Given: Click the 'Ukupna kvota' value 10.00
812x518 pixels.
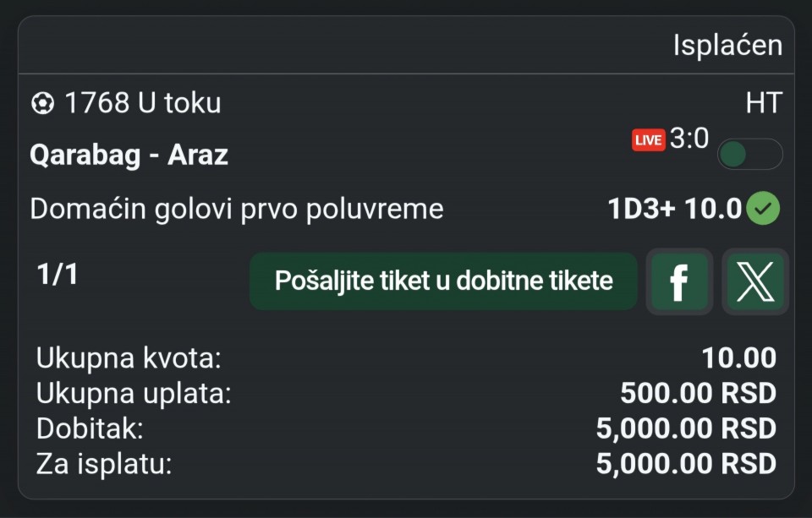Looking at the screenshot, I should [x=738, y=358].
